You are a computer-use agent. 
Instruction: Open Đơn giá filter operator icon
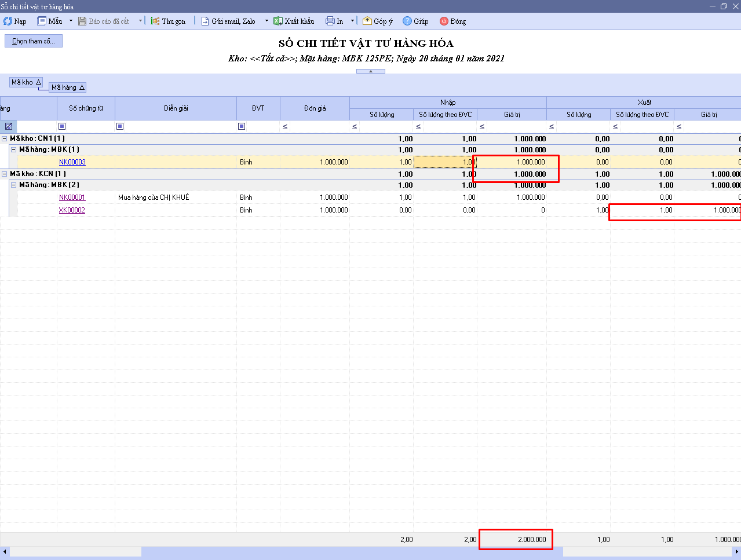pyautogui.click(x=285, y=126)
